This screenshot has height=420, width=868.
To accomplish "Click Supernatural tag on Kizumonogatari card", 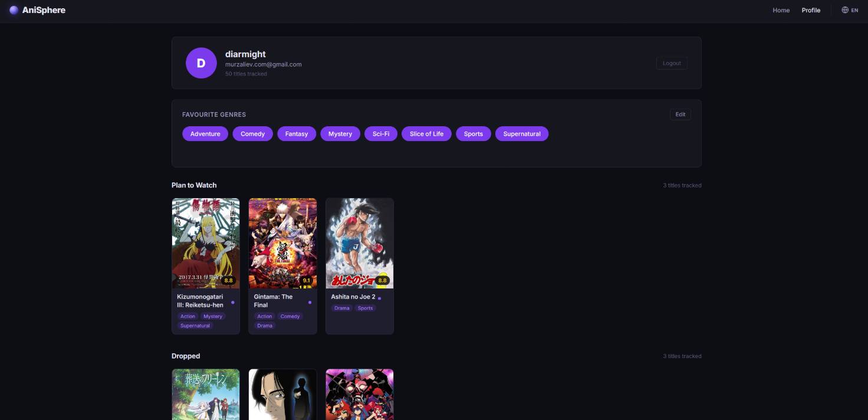I will tap(195, 326).
